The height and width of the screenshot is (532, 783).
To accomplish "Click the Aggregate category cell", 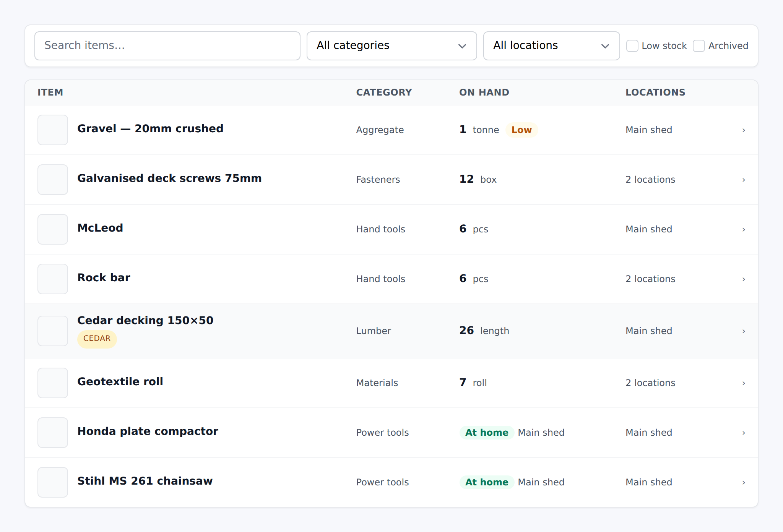I will click(380, 130).
